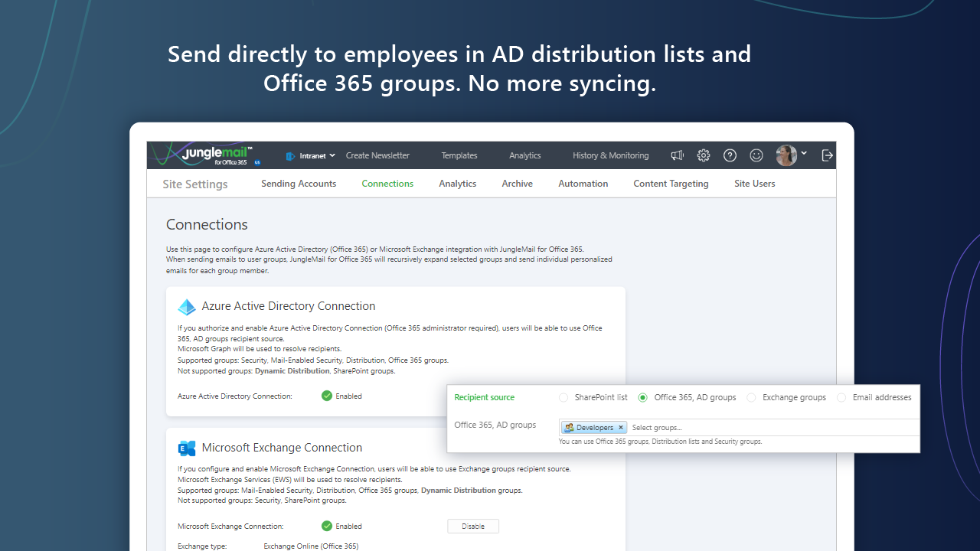Click the user profile picture

coord(788,155)
